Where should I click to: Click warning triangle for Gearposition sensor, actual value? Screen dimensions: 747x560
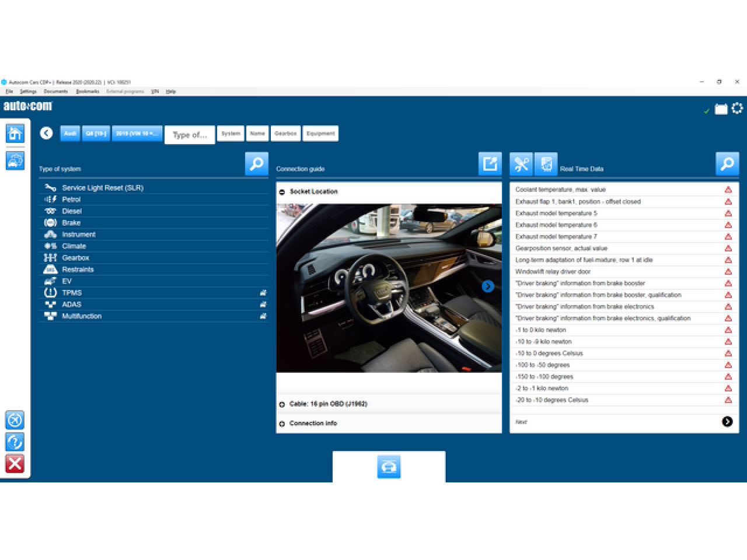coord(728,248)
